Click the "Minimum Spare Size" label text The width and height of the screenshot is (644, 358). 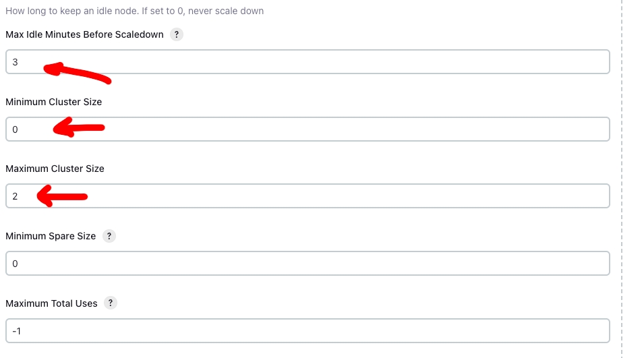[51, 236]
